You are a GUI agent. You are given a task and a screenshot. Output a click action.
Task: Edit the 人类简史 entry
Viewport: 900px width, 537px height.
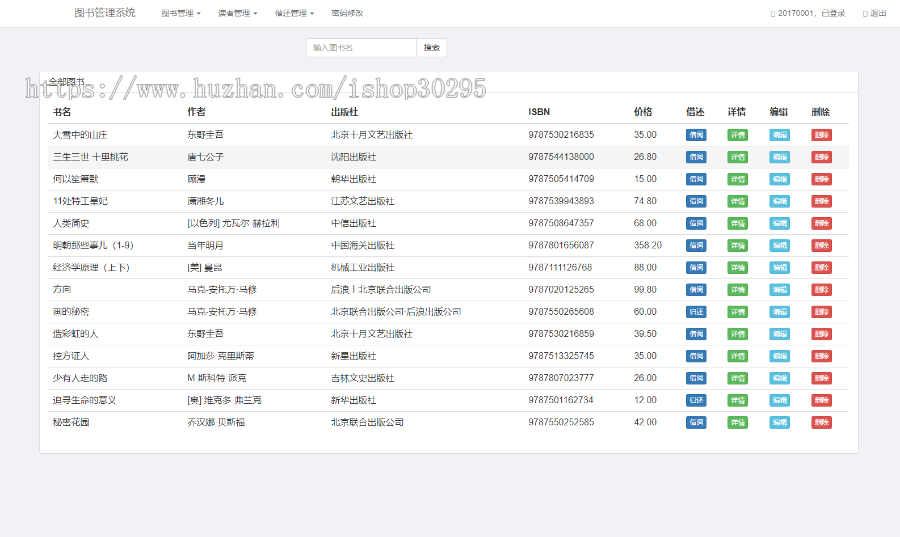pyautogui.click(x=779, y=223)
